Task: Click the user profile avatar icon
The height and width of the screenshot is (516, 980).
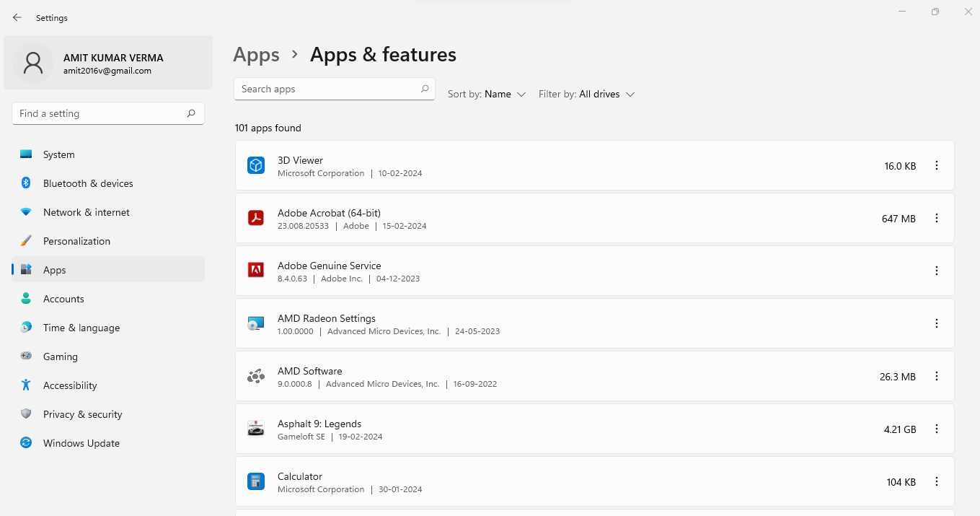Action: tap(33, 63)
